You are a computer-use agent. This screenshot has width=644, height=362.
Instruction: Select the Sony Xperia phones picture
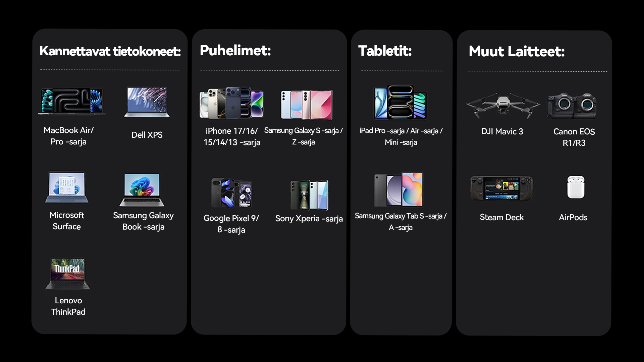coord(309,195)
